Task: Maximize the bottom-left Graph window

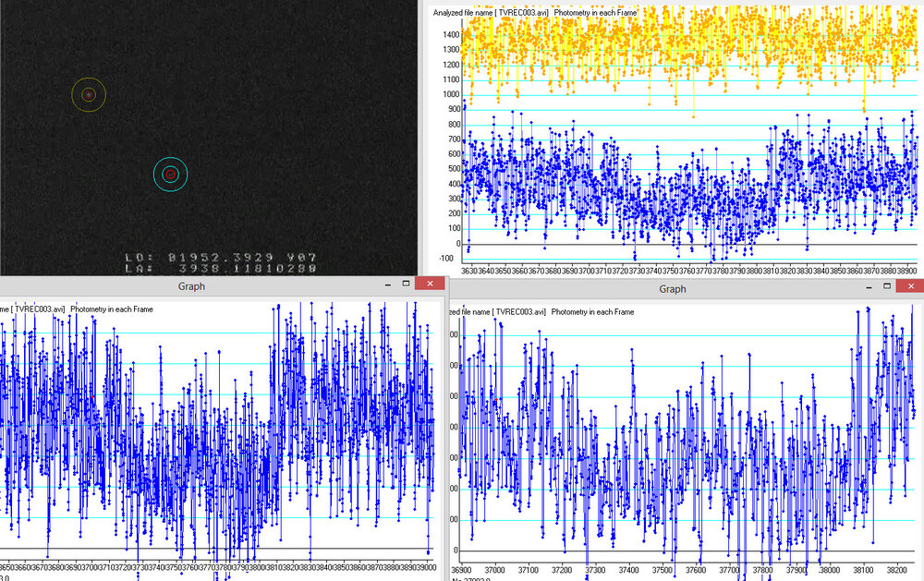Action: (x=405, y=285)
